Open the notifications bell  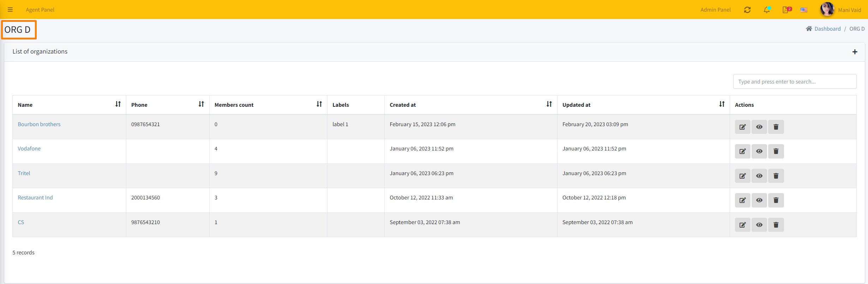point(766,10)
